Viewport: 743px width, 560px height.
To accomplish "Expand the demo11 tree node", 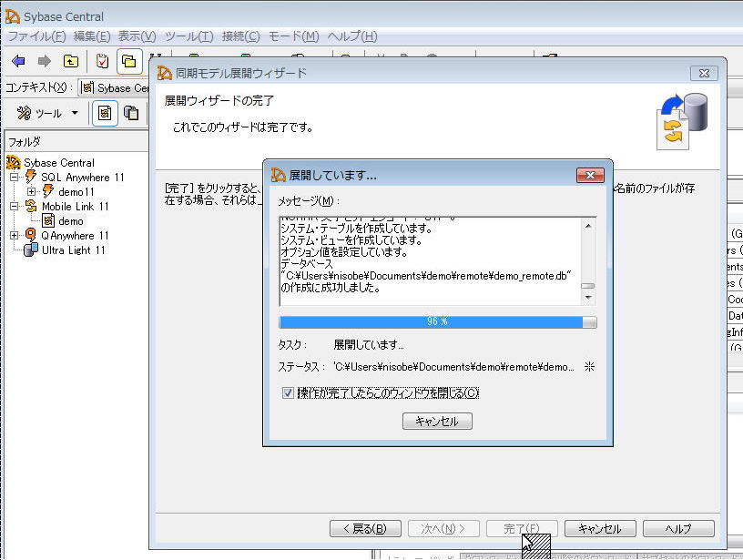I will coord(32,192).
